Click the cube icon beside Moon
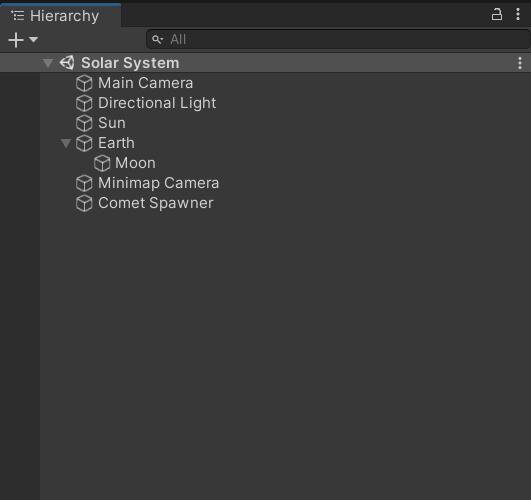531x500 pixels. click(x=102, y=163)
